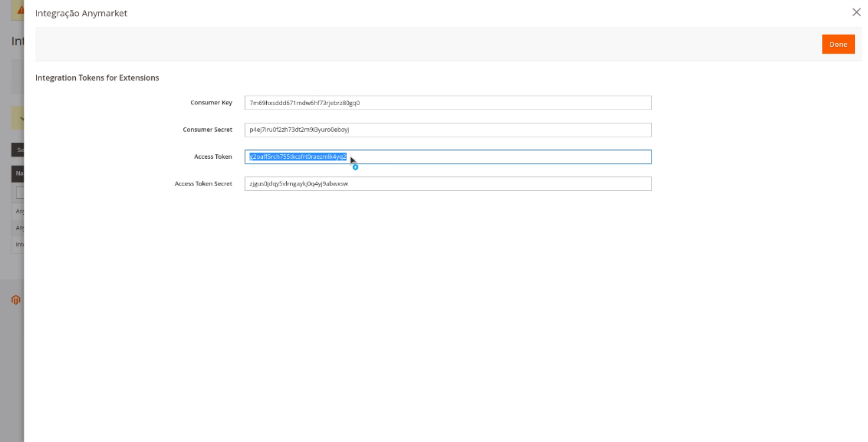Focus the Consumer Secret field
This screenshot has height=442, width=868.
(448, 130)
